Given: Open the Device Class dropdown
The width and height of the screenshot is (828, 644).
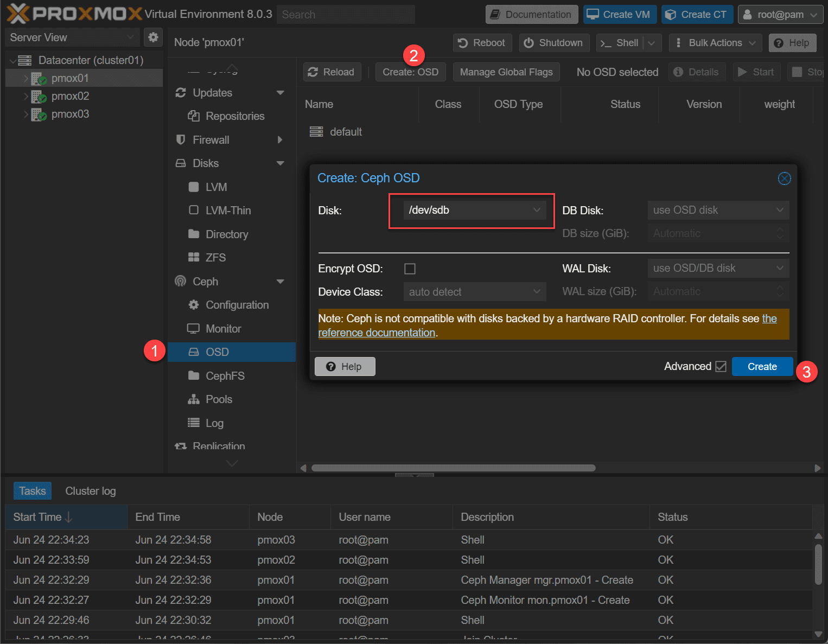Looking at the screenshot, I should [x=474, y=292].
